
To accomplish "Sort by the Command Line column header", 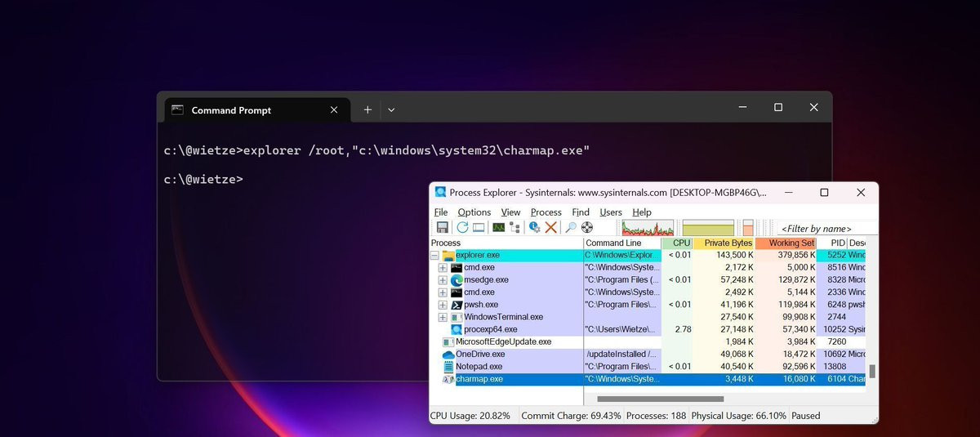I will point(623,243).
